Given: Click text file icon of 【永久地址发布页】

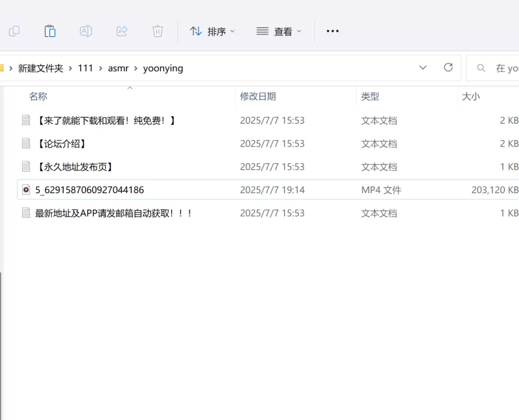Looking at the screenshot, I should pos(26,167).
